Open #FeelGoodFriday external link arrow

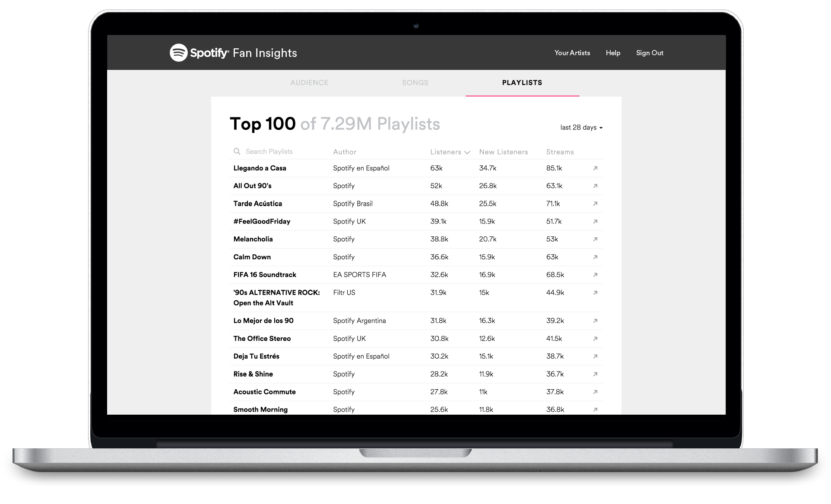595,221
